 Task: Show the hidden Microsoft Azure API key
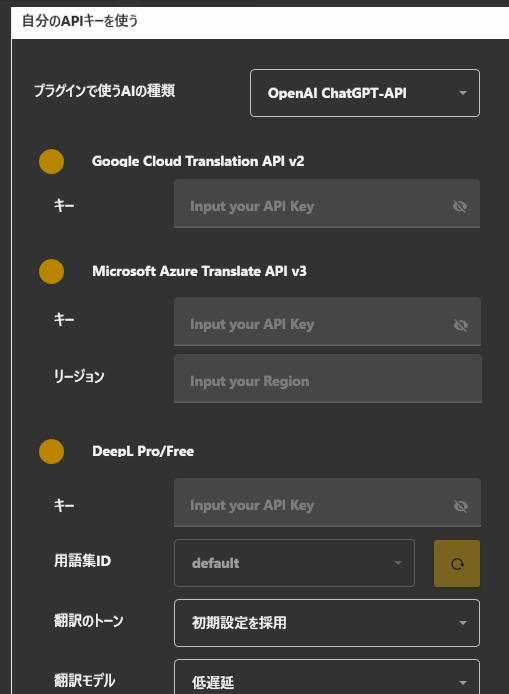[x=461, y=325]
